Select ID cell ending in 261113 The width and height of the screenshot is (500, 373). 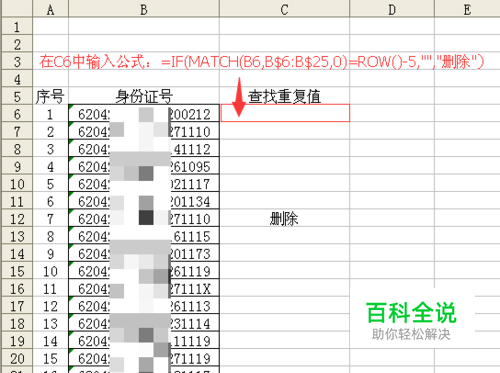click(x=144, y=306)
